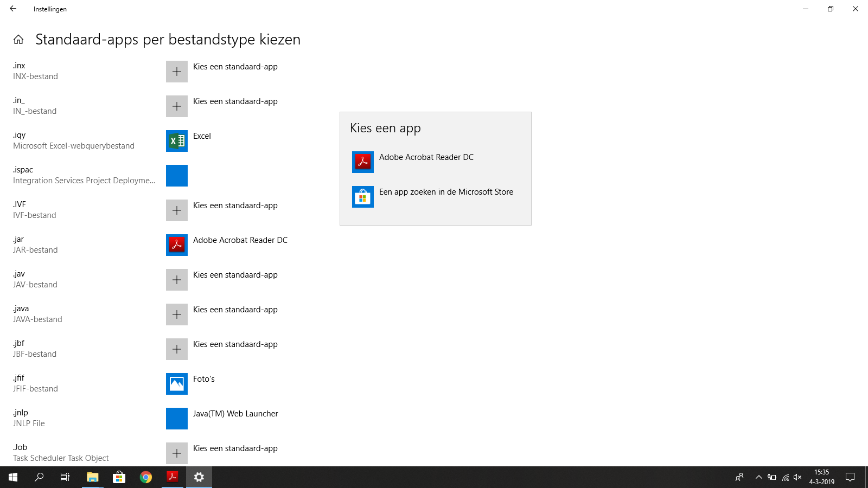Open File Explorer from the taskbar
Image resolution: width=868 pixels, height=488 pixels.
click(93, 477)
